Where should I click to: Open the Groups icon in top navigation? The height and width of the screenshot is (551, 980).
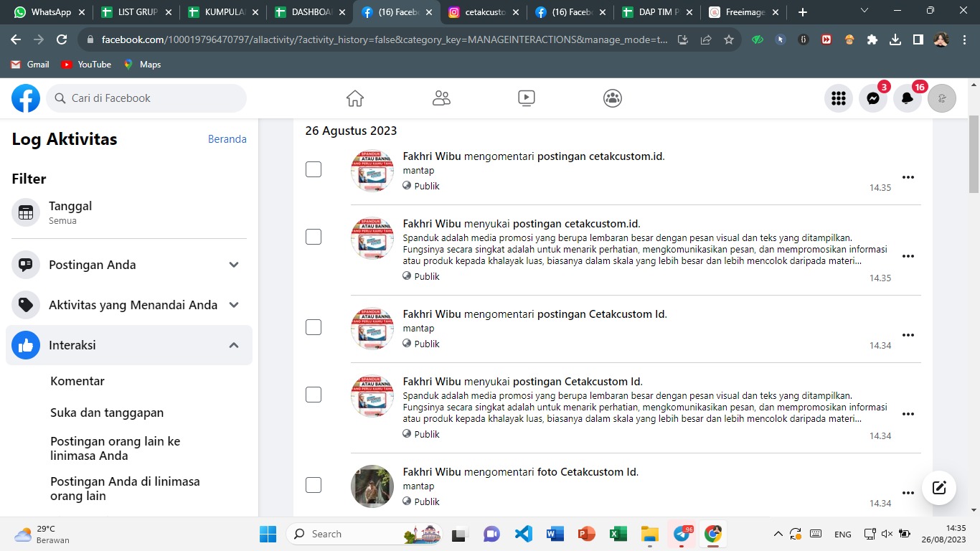click(613, 98)
